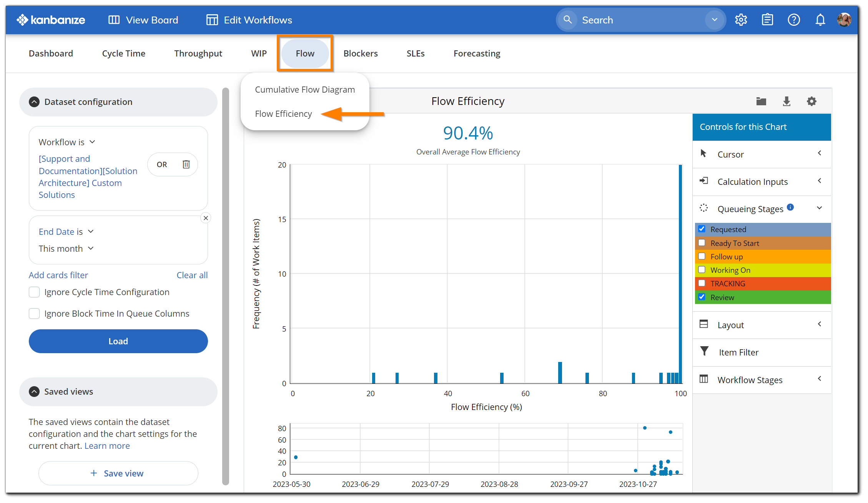Image resolution: width=868 pixels, height=503 pixels.
Task: Click the Calculation Inputs icon
Action: coord(704,181)
